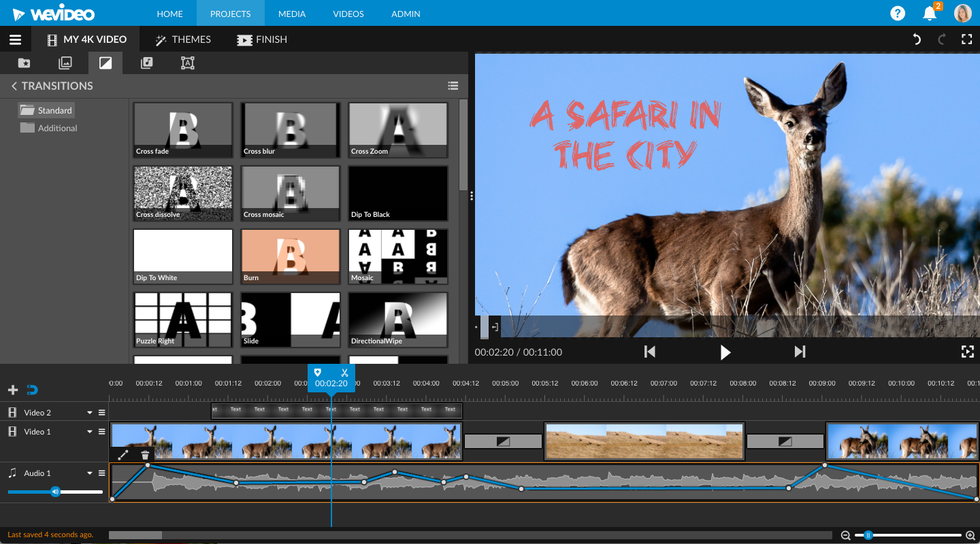Open the Audio clips panel
The image size is (980, 544).
point(146,63)
